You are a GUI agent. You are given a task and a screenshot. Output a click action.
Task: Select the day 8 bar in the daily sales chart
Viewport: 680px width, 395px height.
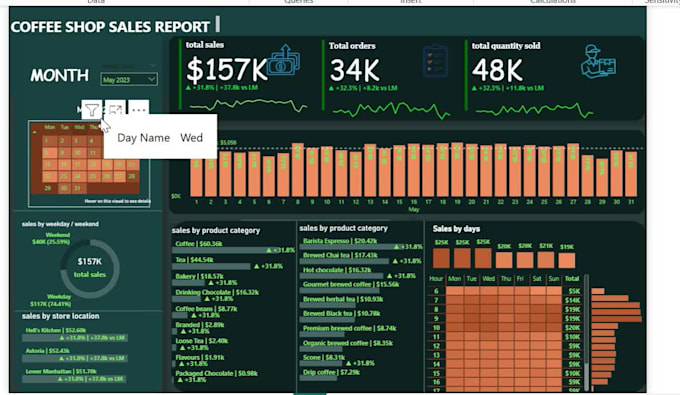point(298,170)
